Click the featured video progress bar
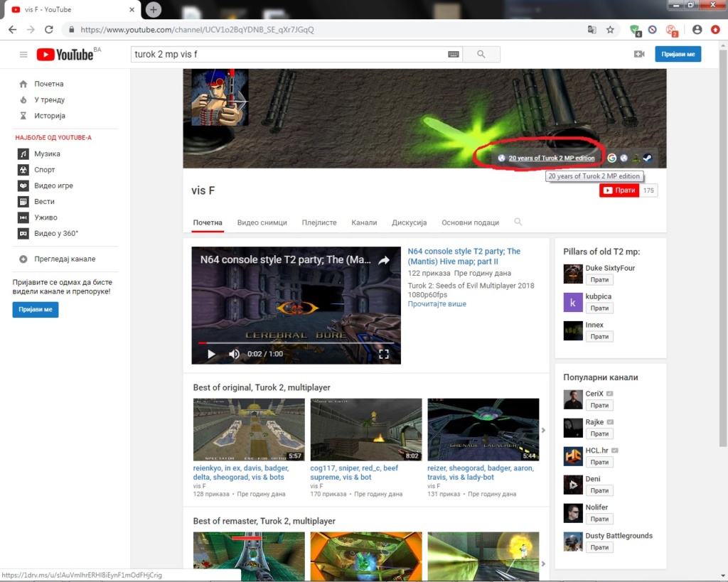Image resolution: width=728 pixels, height=582 pixels. 296,343
